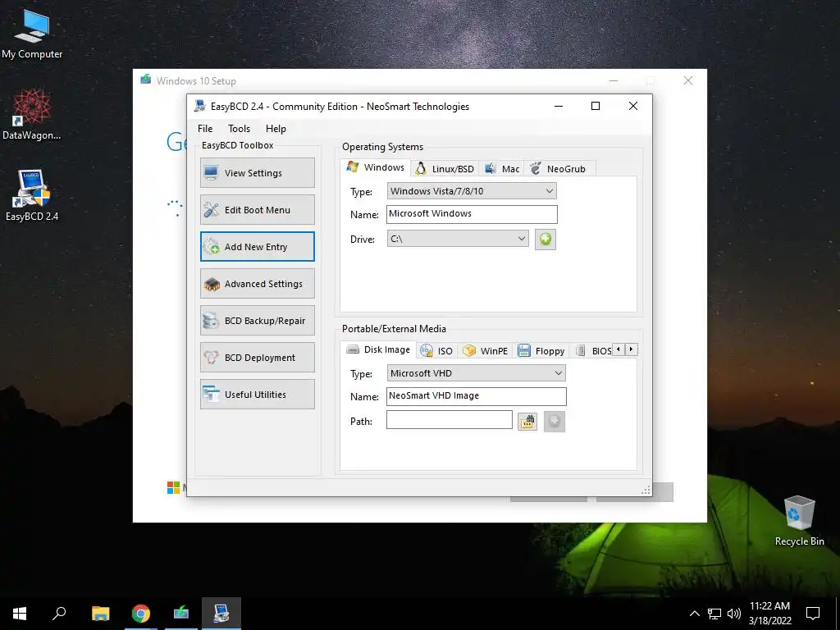840x630 pixels.
Task: Open the taskbar clock showing 11:22 AM
Action: pos(769,614)
